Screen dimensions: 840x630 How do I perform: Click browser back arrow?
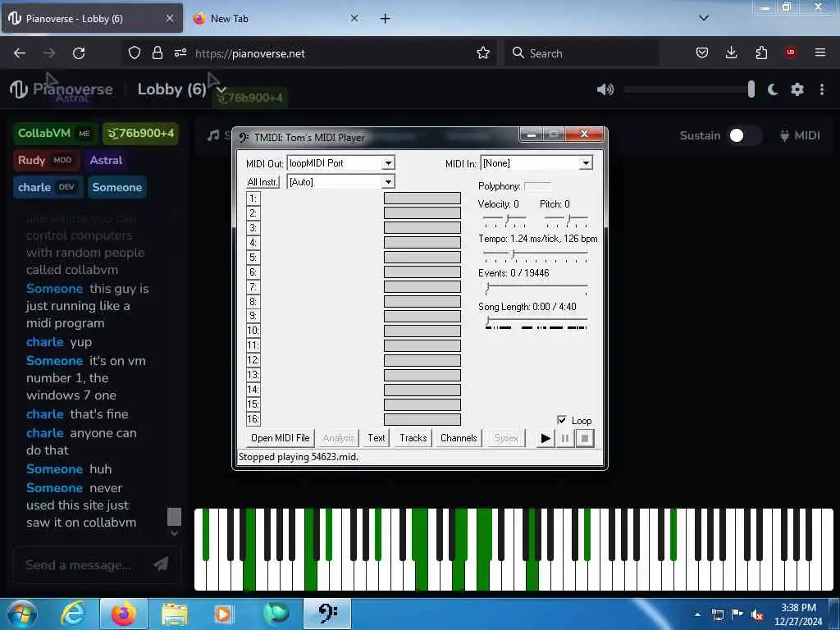coord(20,53)
